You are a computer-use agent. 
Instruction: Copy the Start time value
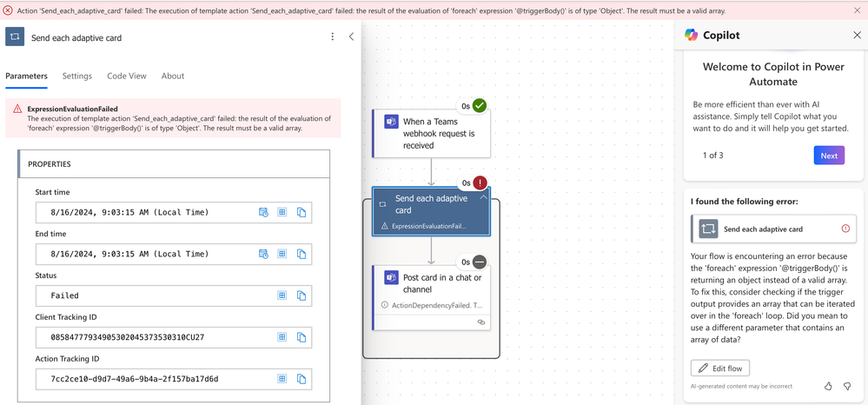(301, 212)
